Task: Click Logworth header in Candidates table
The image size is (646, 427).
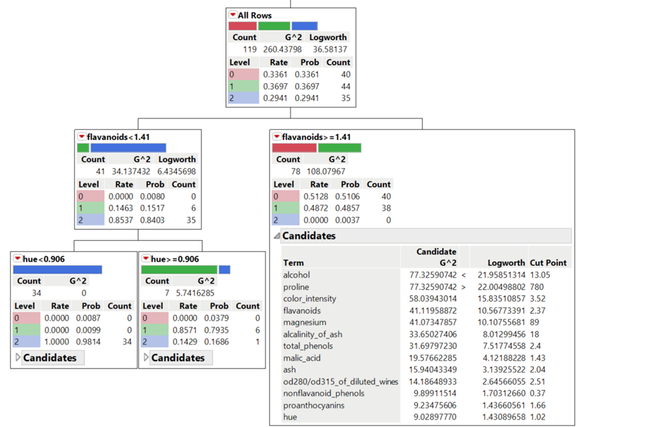Action: (506, 263)
